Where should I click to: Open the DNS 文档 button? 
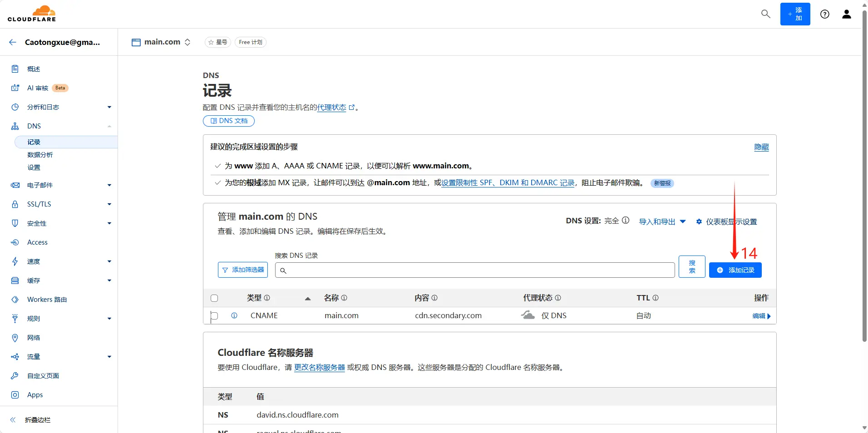point(229,121)
